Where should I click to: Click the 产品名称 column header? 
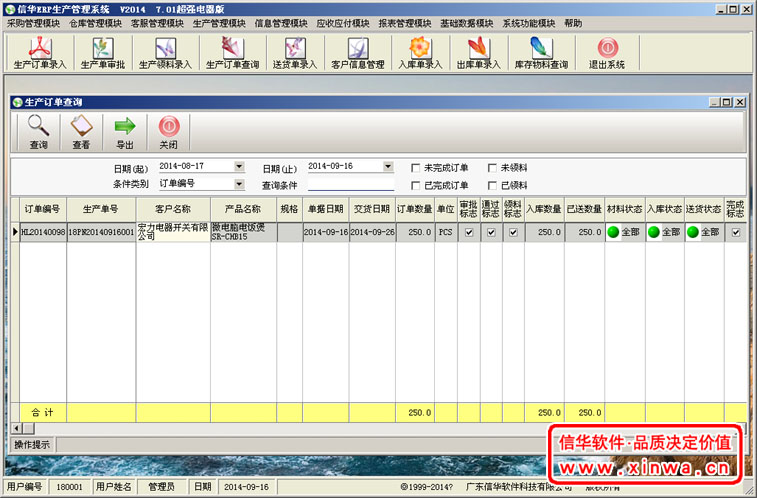point(243,209)
